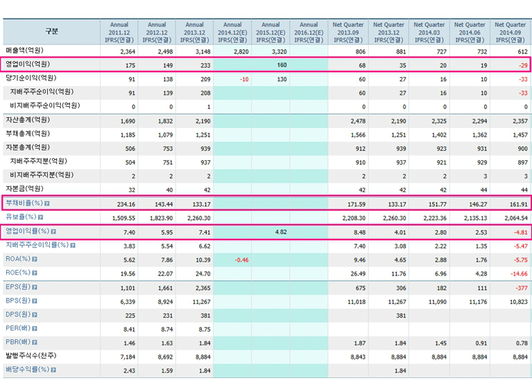
Task: Click the question icon next to ROE(%)
Action: (x=35, y=273)
